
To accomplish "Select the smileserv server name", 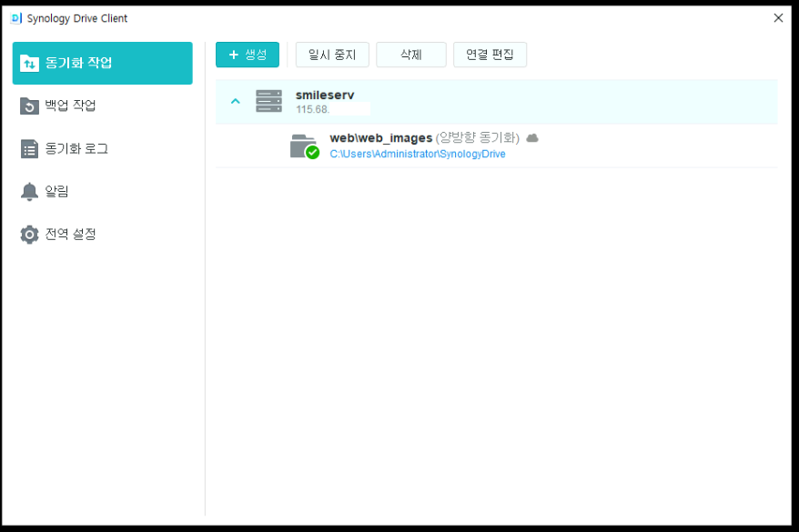I will coord(325,95).
